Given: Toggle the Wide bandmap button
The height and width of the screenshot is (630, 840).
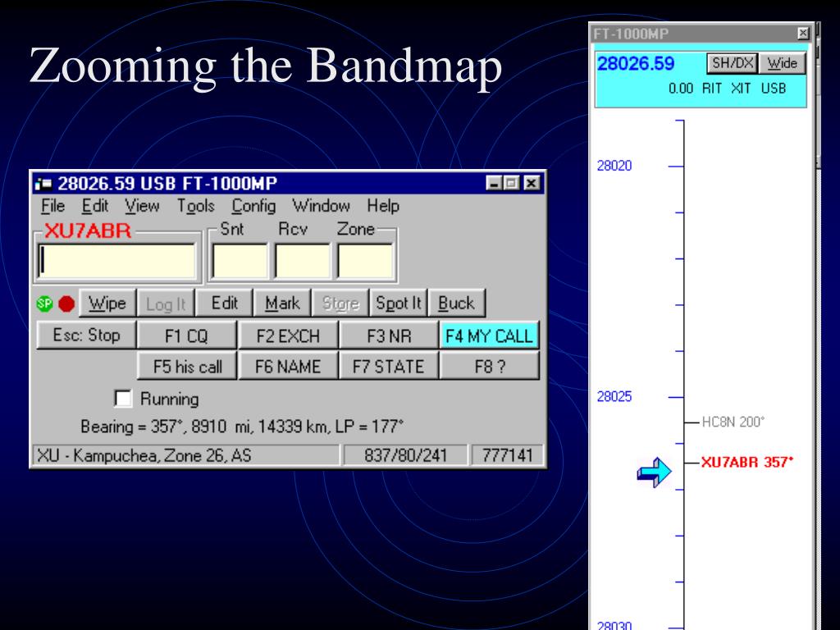Looking at the screenshot, I should coord(782,63).
